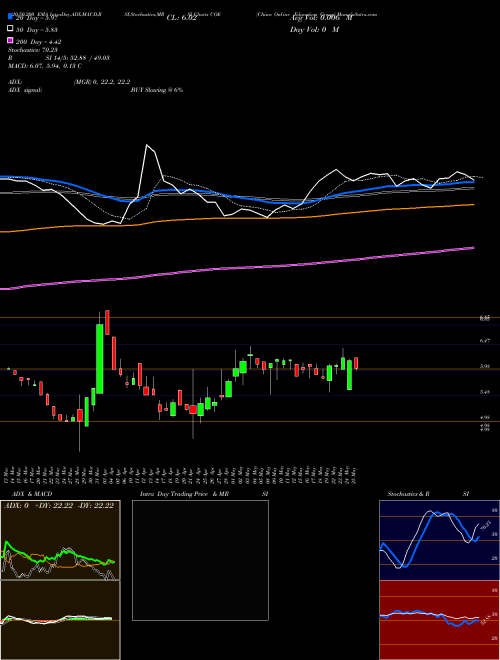Viewport: 500px width, 660px height.
Task: Click the white line spike peak
Action: 147,145
